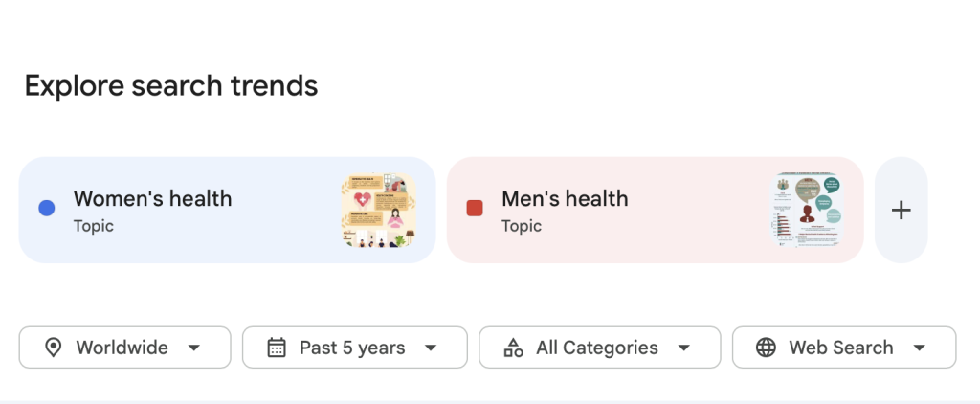Click the calendar icon in date filter
The width and height of the screenshot is (980, 404).
[277, 348]
